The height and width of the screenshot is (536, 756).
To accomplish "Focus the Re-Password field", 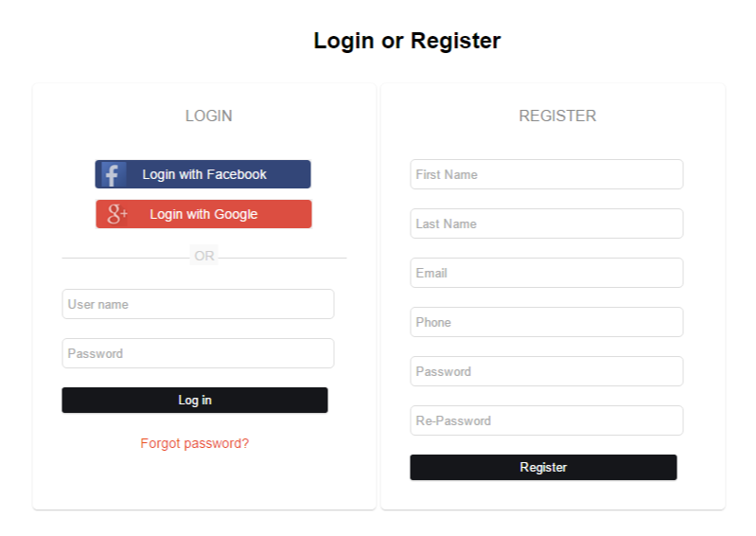I will [547, 420].
